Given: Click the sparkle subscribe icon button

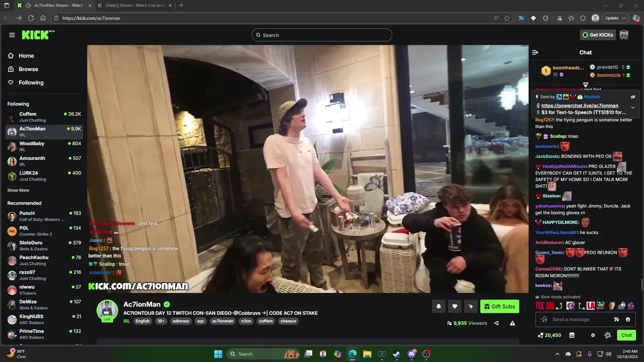Looking at the screenshot, I should pos(471,306).
